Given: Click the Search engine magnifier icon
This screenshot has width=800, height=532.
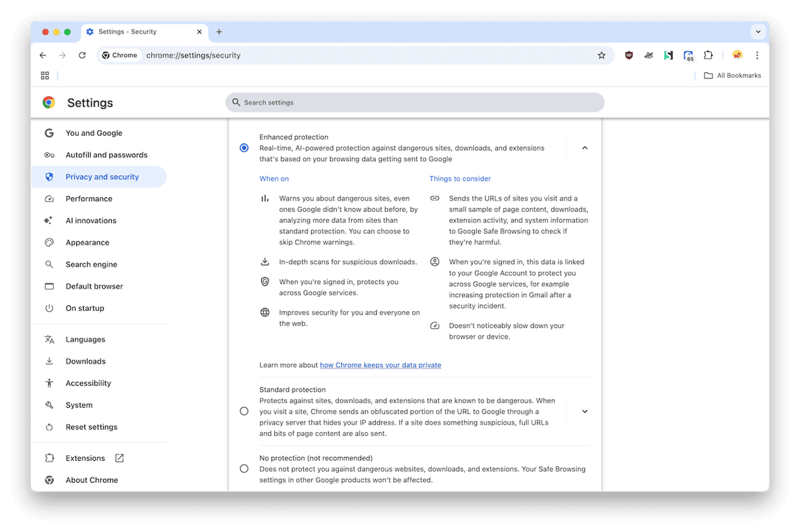Looking at the screenshot, I should click(x=49, y=264).
